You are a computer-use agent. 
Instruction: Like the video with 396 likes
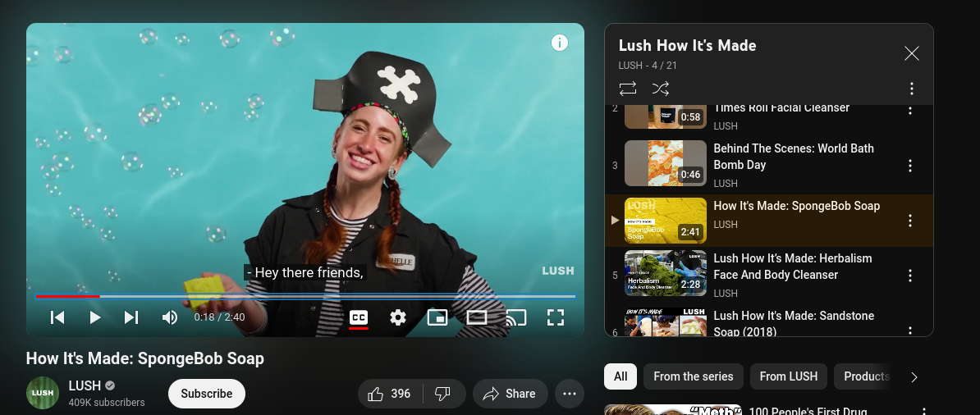[390, 394]
